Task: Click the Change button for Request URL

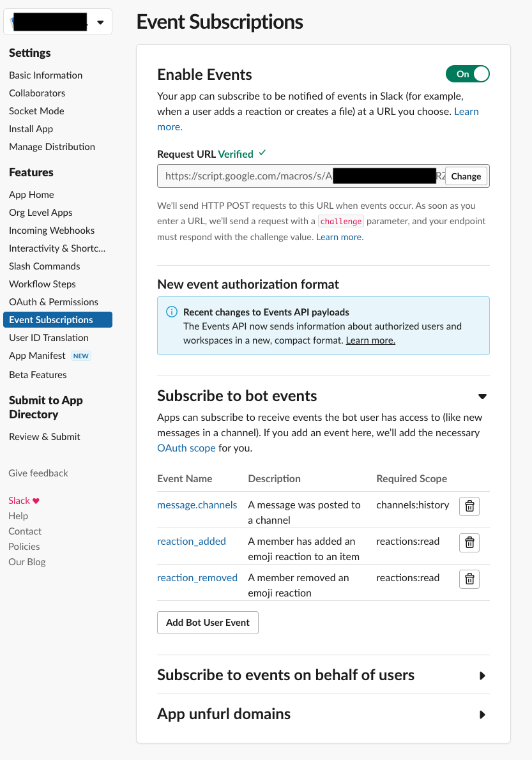Action: 466,176
